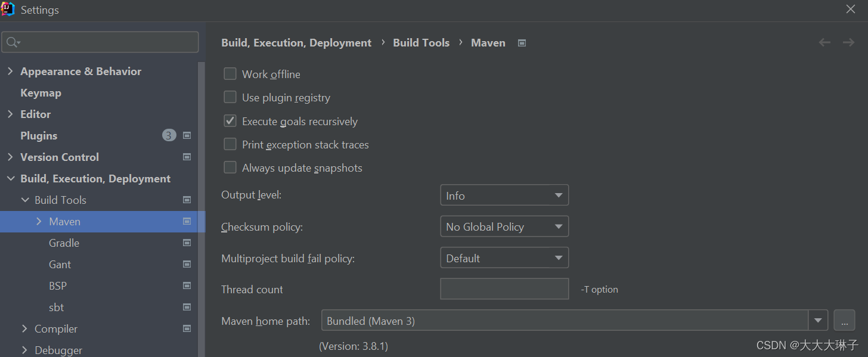This screenshot has width=868, height=357.
Task: Click the search magnifier icon in settings search
Action: click(x=12, y=42)
